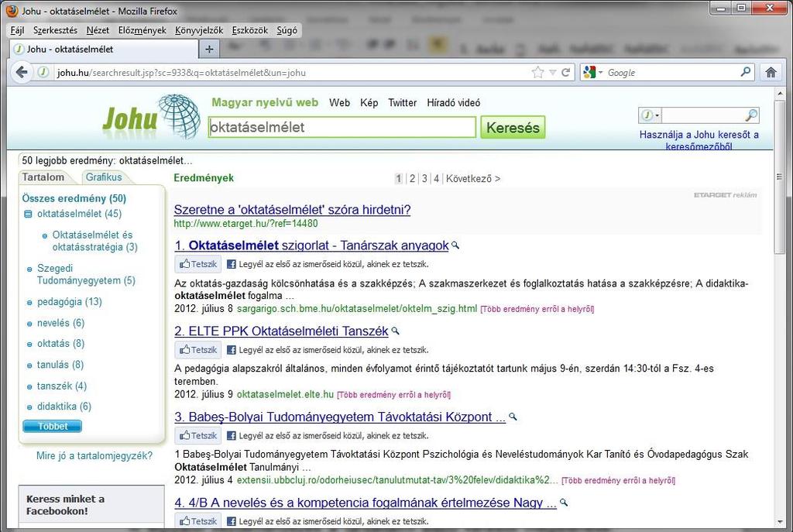Click the etarget.hu advertisement link

pos(292,209)
